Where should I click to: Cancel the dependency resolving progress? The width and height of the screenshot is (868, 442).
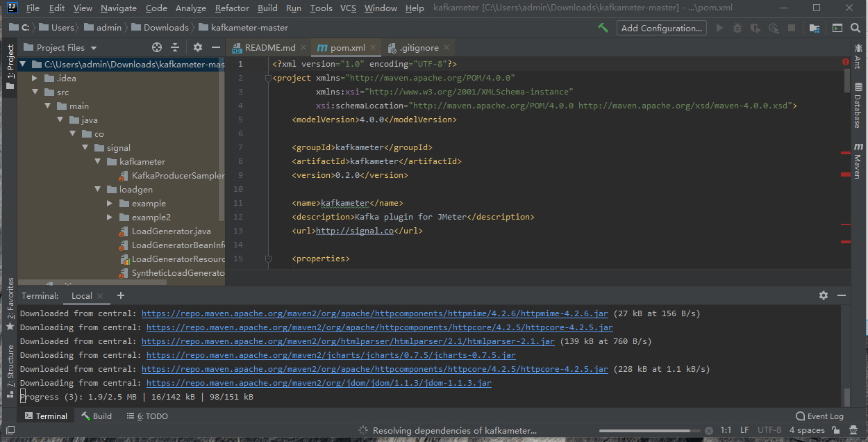tap(708, 431)
